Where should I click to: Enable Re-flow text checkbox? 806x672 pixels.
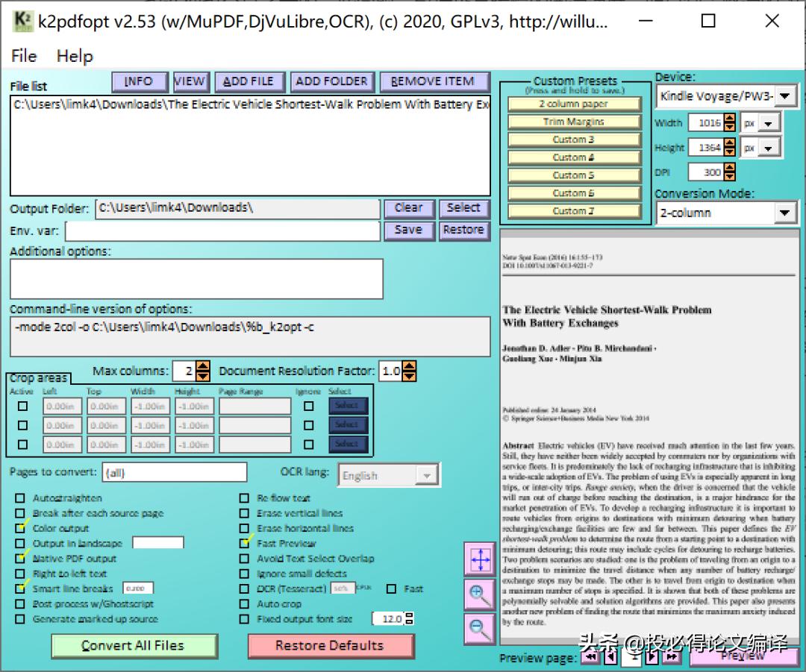coord(244,497)
